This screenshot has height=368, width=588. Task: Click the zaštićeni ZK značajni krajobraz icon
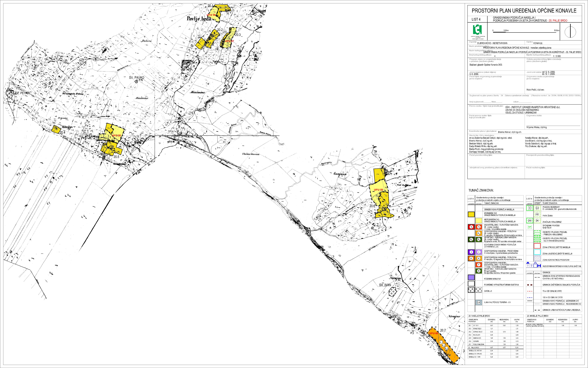(530, 221)
